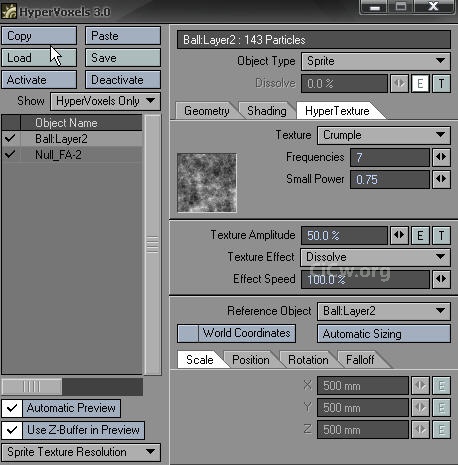Click the Load button
Viewport: 458px width, 465px height.
[39, 58]
